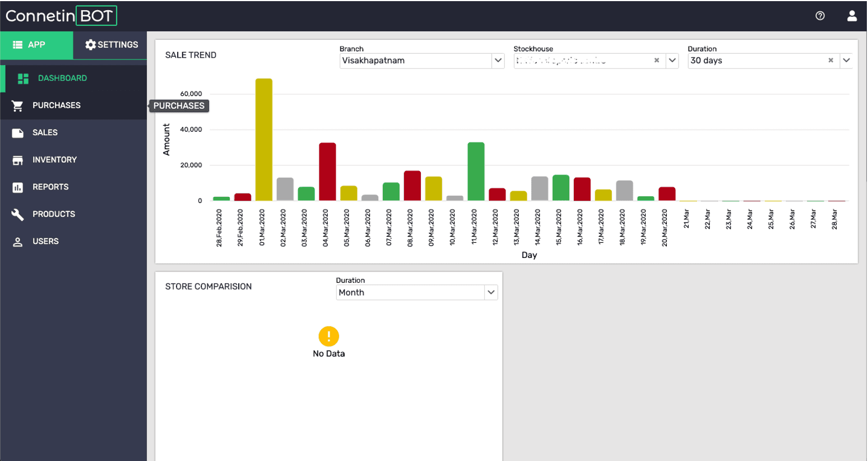Click the gray 02.Mar.2020 bar

pyautogui.click(x=285, y=189)
